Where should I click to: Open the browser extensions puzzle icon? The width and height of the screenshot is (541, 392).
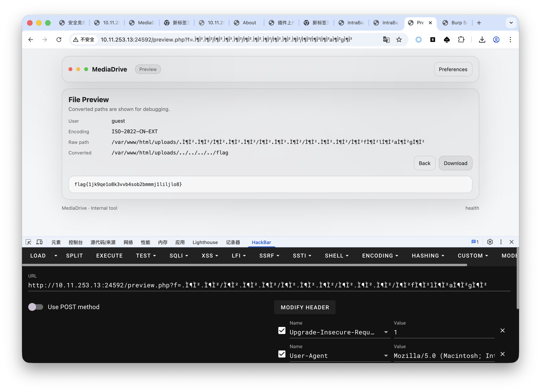click(461, 40)
